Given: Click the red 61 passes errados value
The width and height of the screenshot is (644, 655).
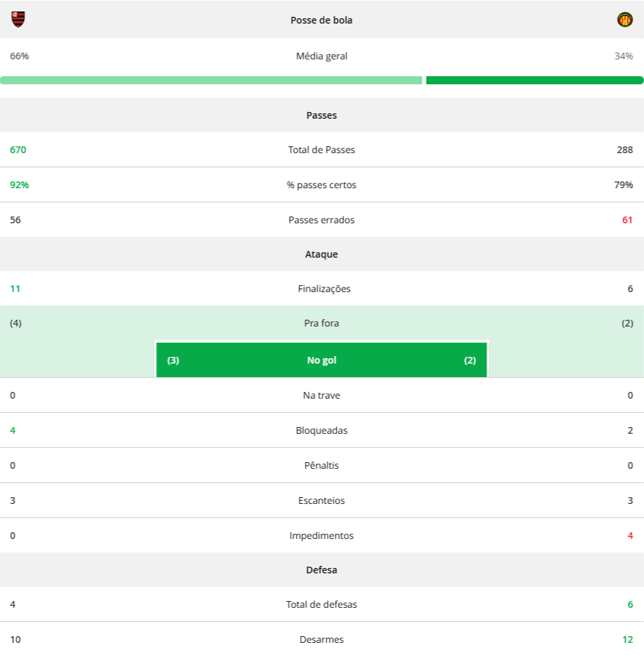Looking at the screenshot, I should point(627,220).
